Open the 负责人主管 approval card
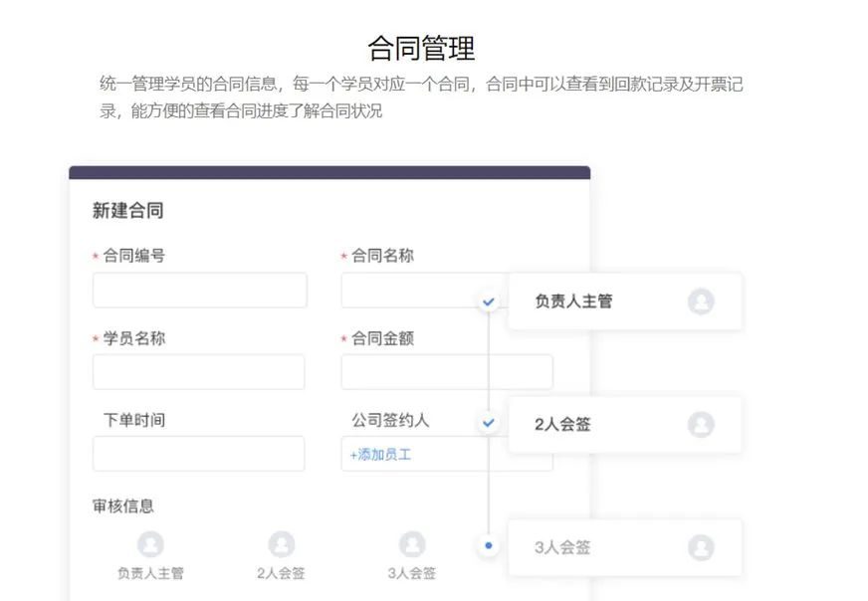This screenshot has height=601, width=868. [x=625, y=301]
